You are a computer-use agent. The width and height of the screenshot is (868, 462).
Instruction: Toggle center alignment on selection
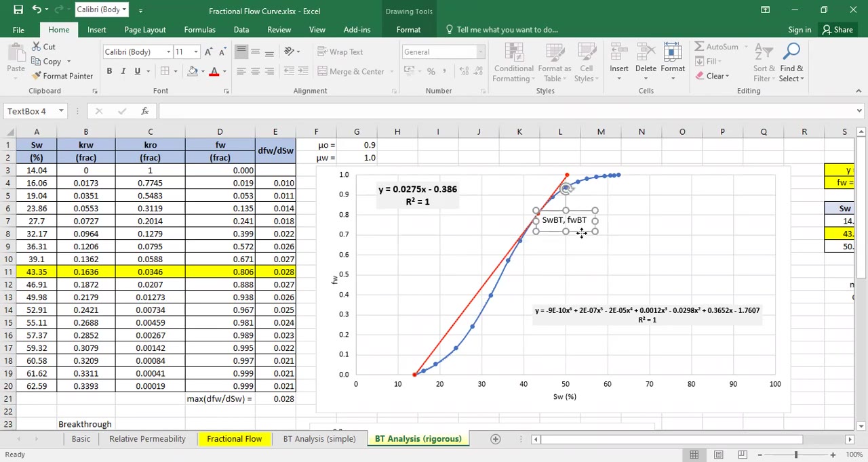point(255,70)
